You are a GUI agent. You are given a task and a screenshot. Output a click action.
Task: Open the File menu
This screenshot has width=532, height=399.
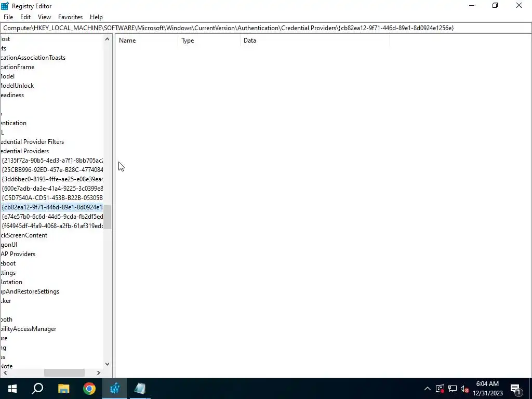pos(8,17)
